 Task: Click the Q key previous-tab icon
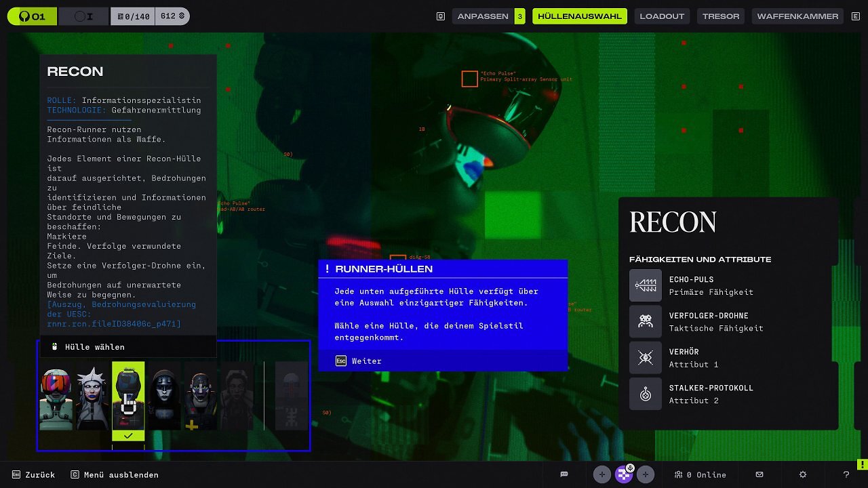[x=441, y=16]
